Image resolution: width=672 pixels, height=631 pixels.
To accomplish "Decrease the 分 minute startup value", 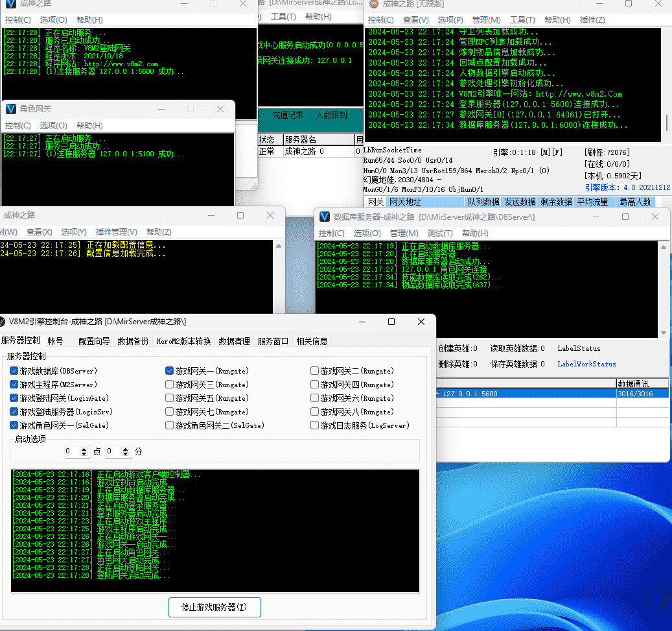I will pos(125,453).
